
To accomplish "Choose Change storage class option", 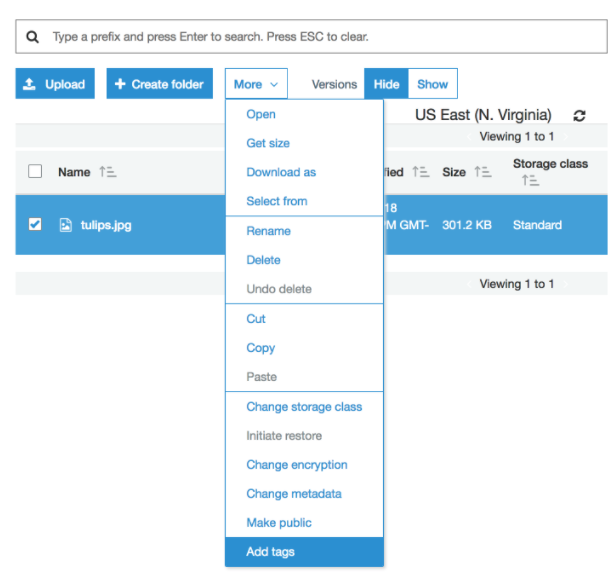I will 304,407.
